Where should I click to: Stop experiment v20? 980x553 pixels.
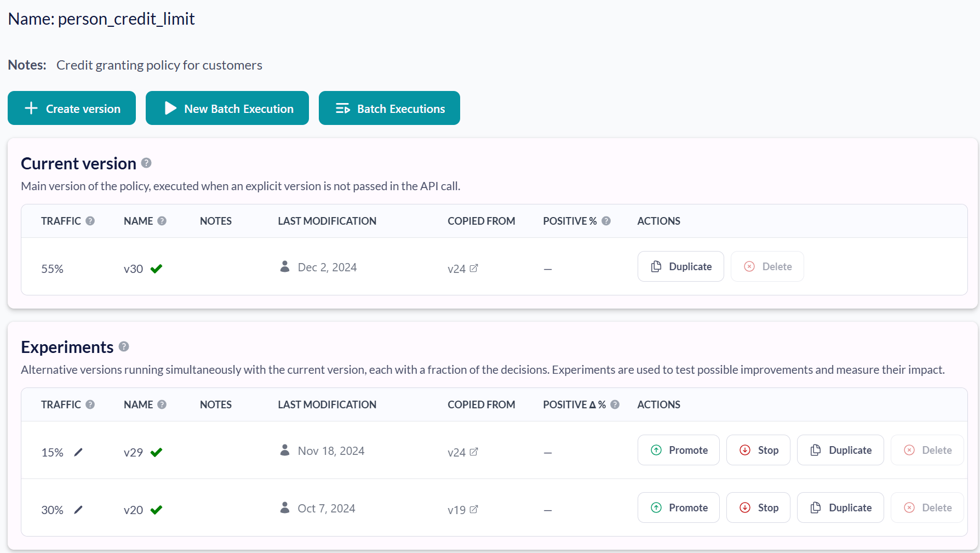click(758, 508)
